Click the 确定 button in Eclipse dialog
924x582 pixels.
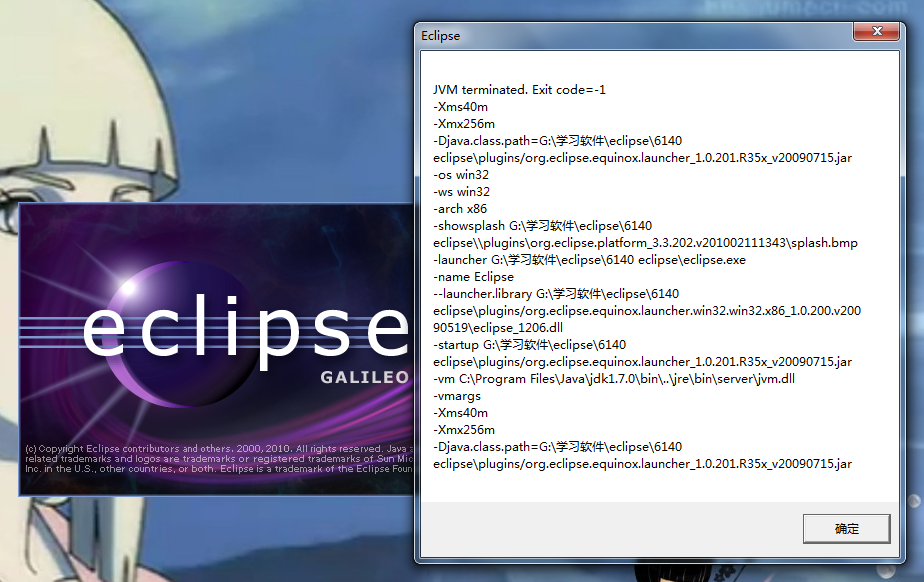pyautogui.click(x=846, y=528)
